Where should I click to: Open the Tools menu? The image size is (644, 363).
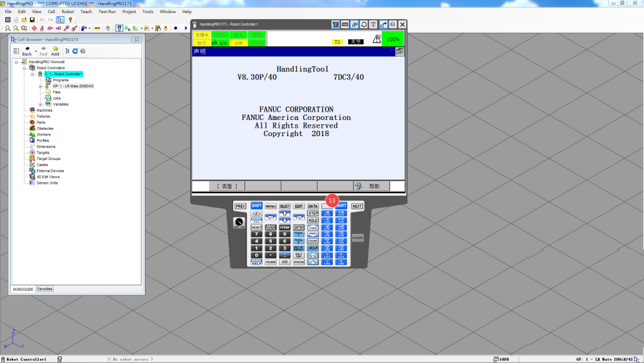pos(148,11)
